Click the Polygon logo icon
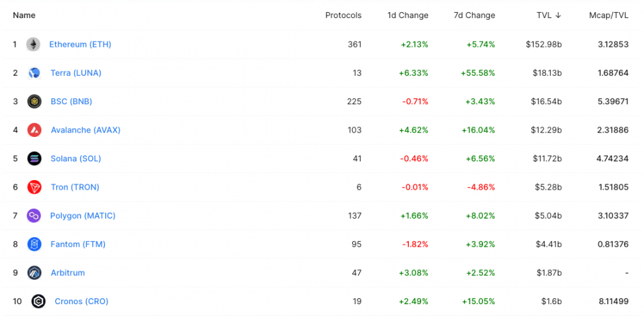This screenshot has width=644, height=317. point(34,215)
